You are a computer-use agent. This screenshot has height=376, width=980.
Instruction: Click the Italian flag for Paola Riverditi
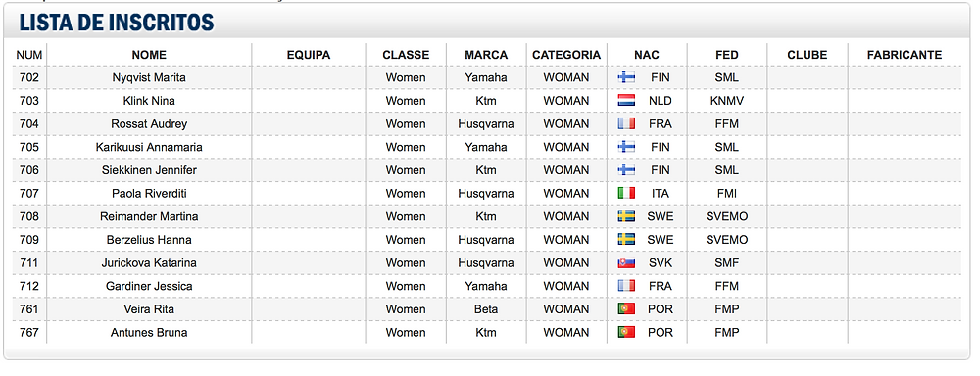tap(626, 193)
